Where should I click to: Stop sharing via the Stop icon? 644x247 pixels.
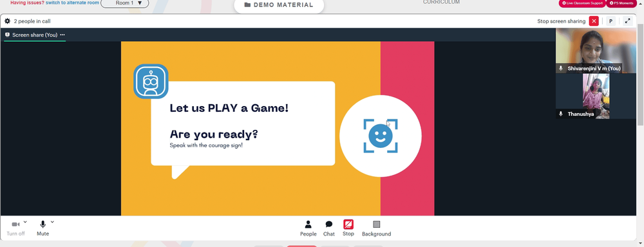348,224
